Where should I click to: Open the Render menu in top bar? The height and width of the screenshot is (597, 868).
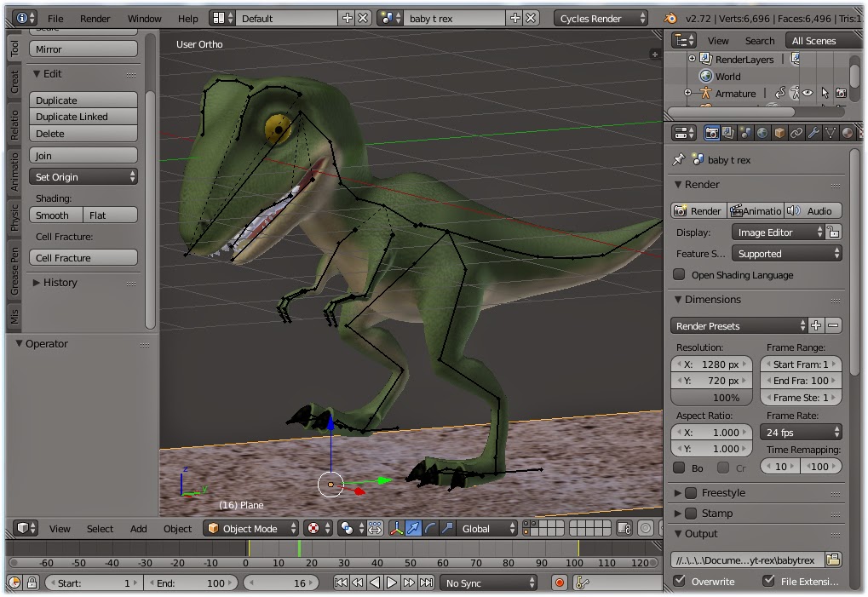[95, 18]
